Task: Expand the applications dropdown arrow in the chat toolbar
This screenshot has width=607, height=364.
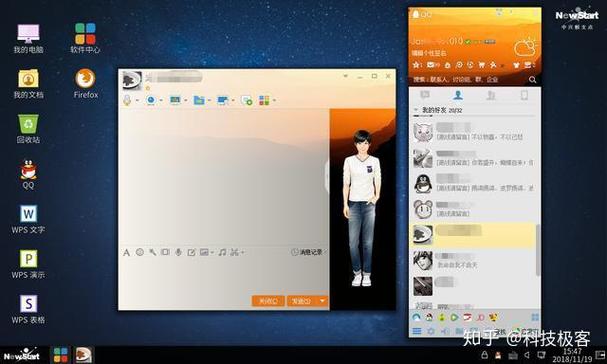Action: pos(274,101)
